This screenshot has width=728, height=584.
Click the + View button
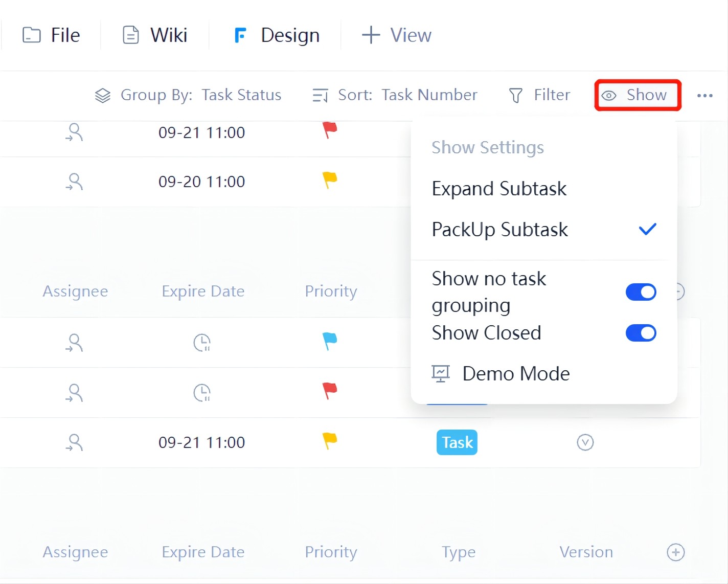coord(396,35)
